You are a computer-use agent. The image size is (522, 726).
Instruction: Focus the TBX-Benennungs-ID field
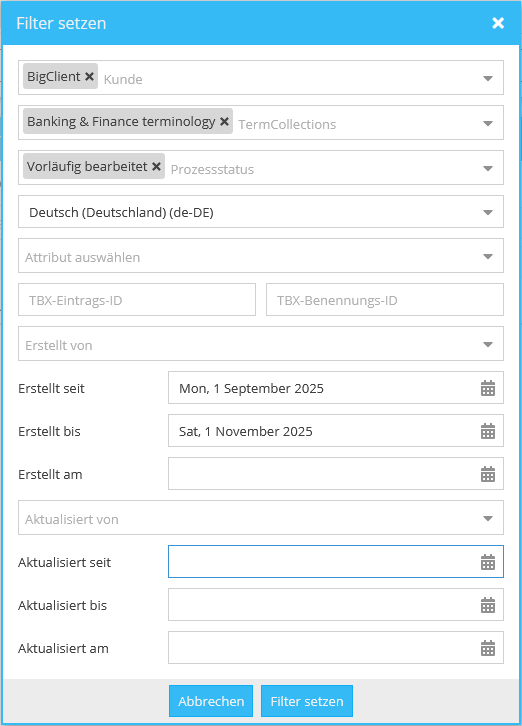pyautogui.click(x=385, y=300)
